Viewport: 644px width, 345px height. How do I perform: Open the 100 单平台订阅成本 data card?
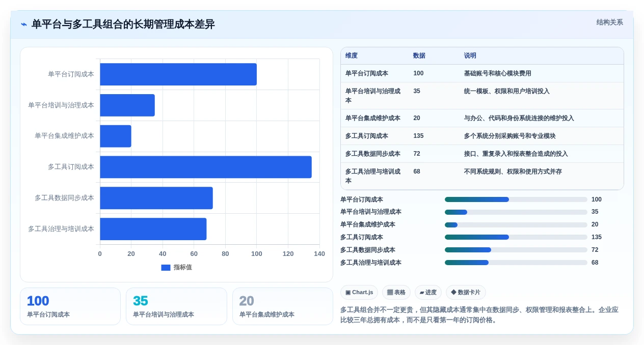click(x=70, y=306)
